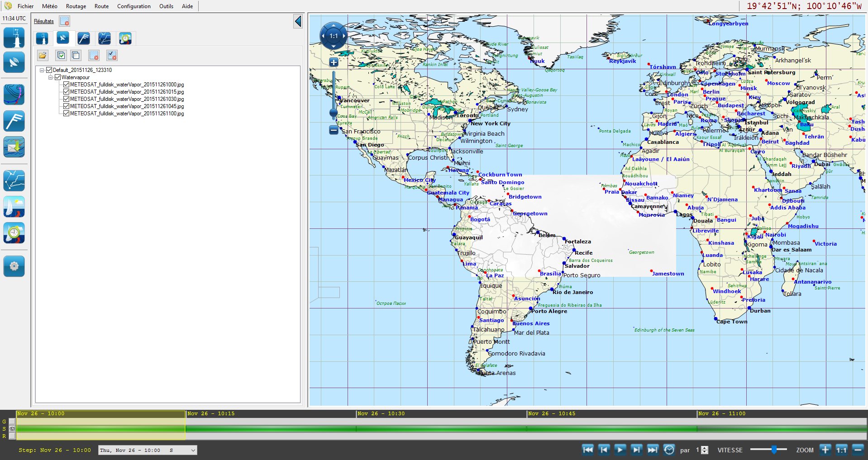Click the map 1:1 zoom reset button
This screenshot has width=868, height=460.
(x=334, y=36)
